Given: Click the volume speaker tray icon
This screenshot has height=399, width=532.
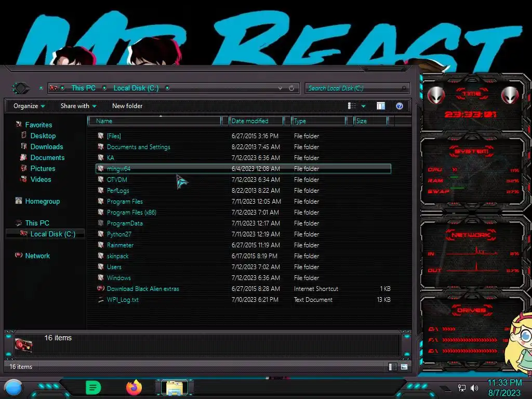Looking at the screenshot, I should tap(474, 388).
